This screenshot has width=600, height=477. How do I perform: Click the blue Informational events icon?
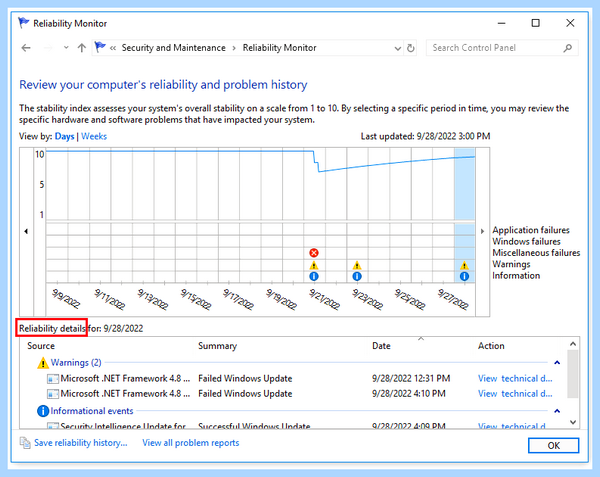43,411
